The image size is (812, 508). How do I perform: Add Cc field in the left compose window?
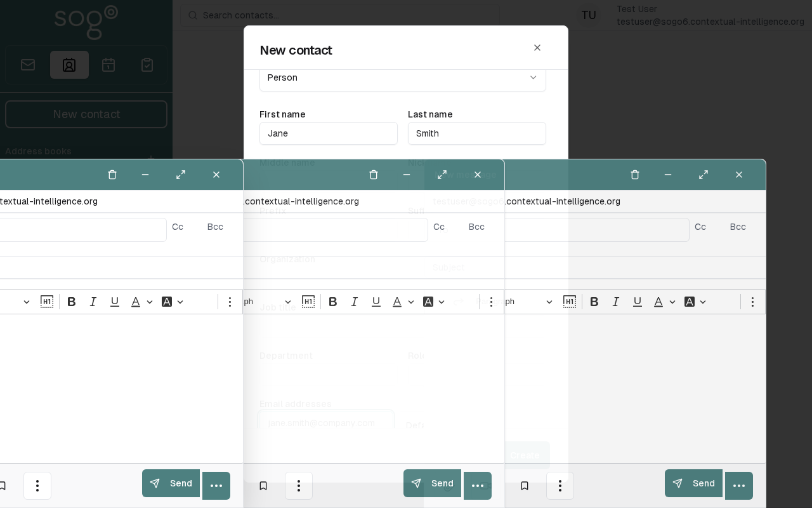[x=178, y=227]
